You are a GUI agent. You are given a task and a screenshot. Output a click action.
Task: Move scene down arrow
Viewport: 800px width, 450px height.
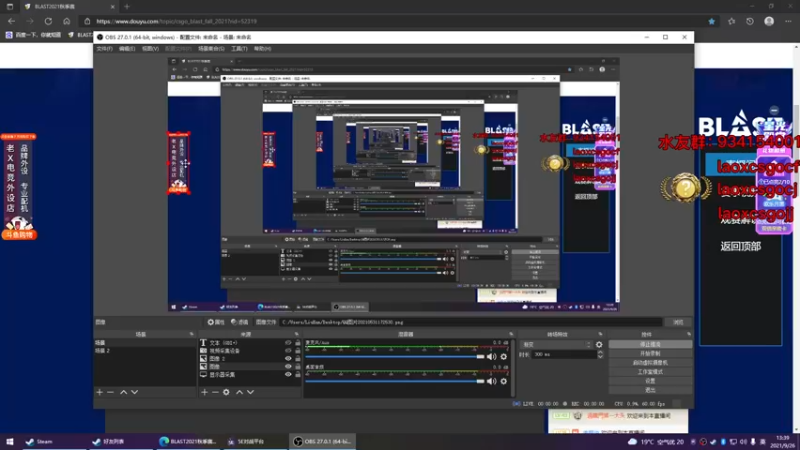(x=134, y=392)
